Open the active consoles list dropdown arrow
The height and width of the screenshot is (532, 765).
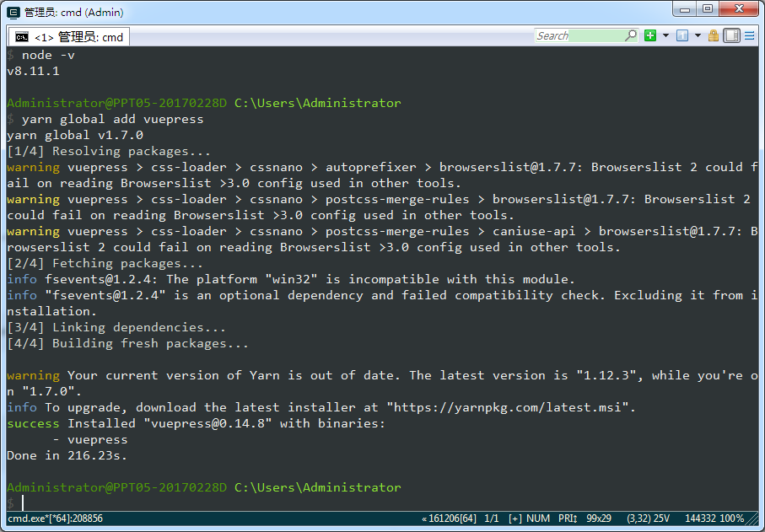[x=698, y=35]
